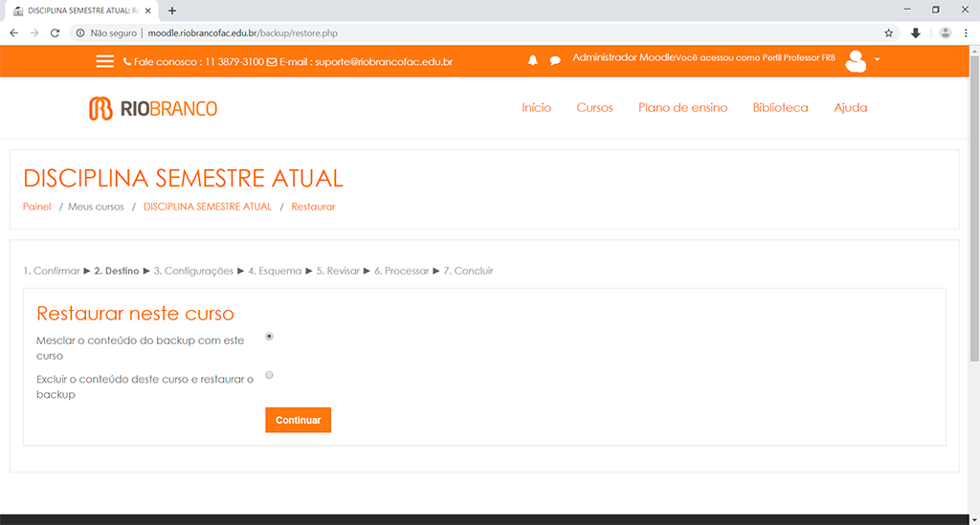This screenshot has width=980, height=525.
Task: Open the Biblioteca menu item
Action: (x=780, y=107)
